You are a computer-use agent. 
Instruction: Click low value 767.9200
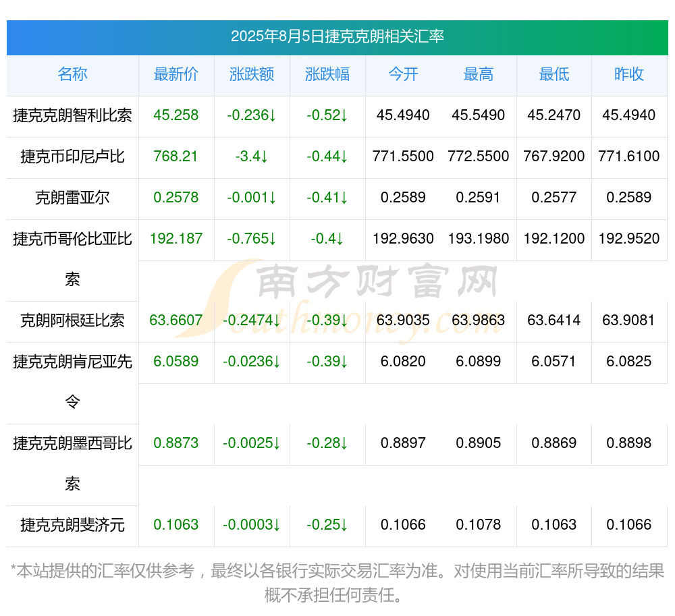pos(554,156)
